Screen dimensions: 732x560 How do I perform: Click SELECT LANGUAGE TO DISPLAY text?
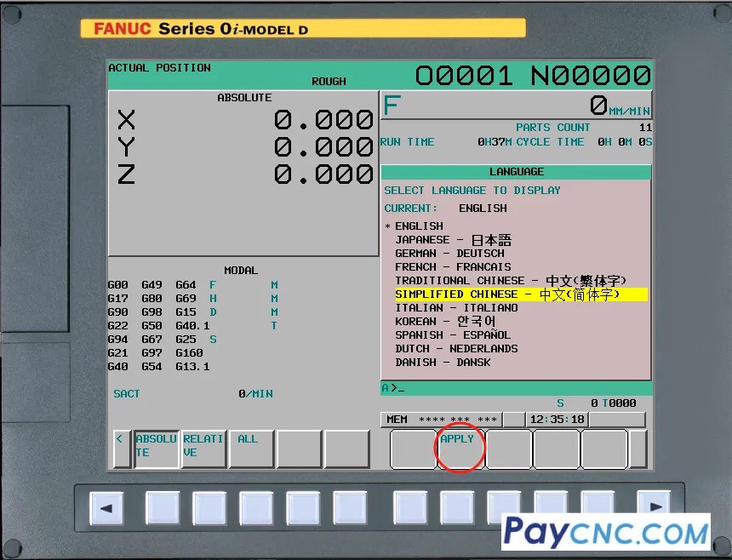[472, 191]
